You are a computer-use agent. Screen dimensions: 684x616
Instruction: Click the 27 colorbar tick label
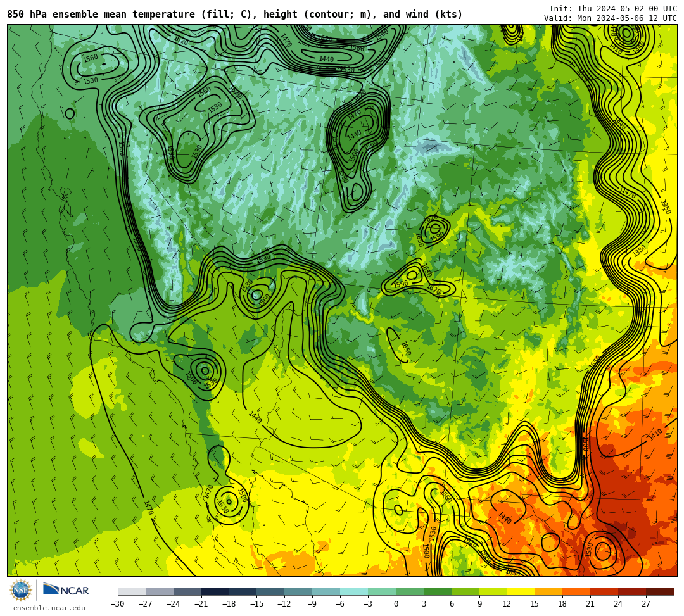tap(646, 604)
